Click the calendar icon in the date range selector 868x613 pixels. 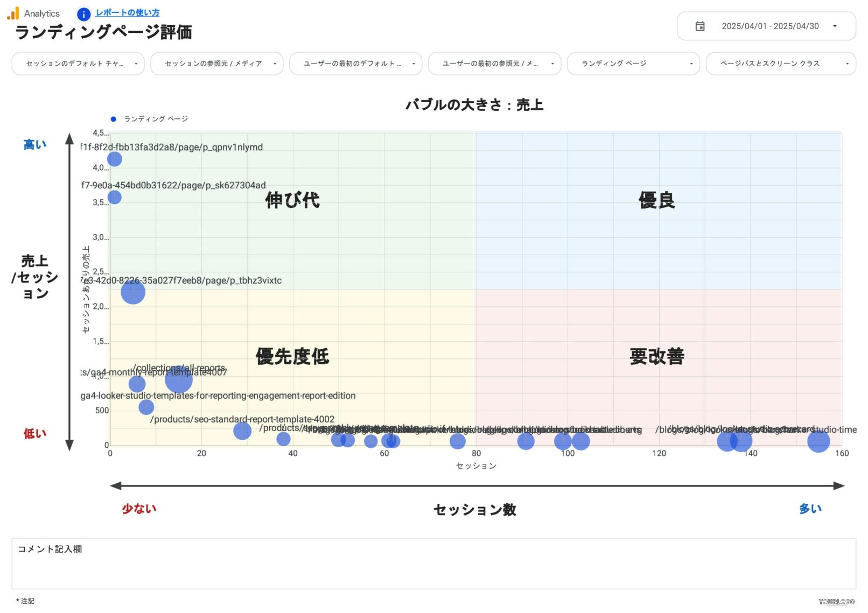700,26
